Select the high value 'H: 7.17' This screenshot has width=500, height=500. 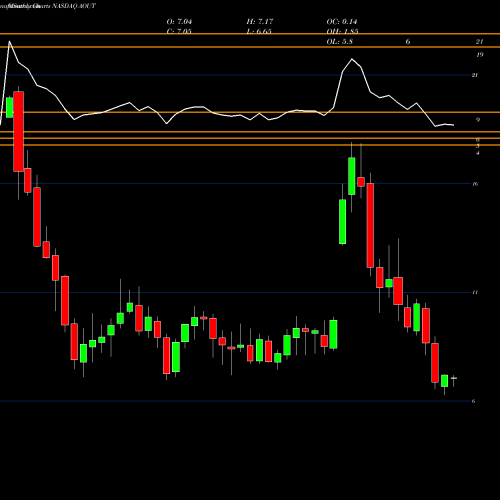pyautogui.click(x=260, y=22)
